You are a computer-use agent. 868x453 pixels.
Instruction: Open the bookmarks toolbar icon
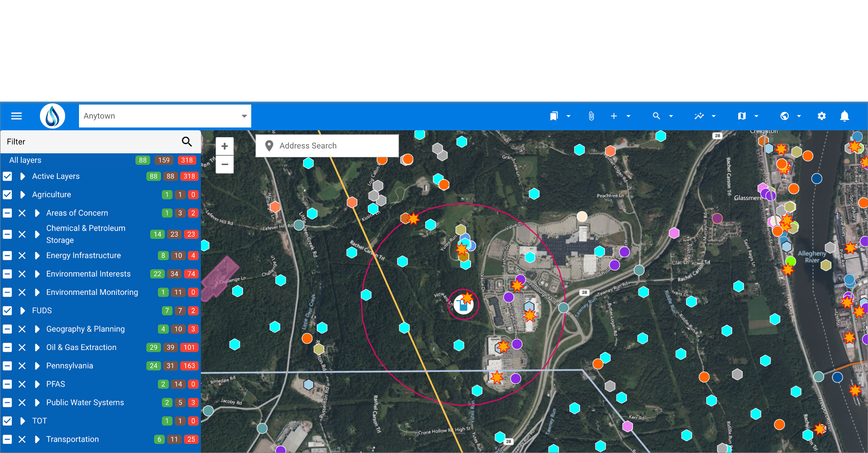554,116
